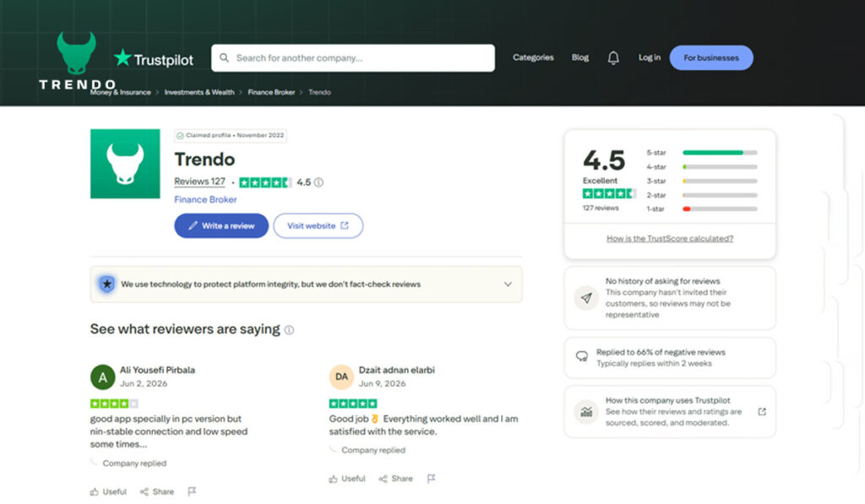
Task: Click the search magnifier icon
Action: (x=224, y=58)
